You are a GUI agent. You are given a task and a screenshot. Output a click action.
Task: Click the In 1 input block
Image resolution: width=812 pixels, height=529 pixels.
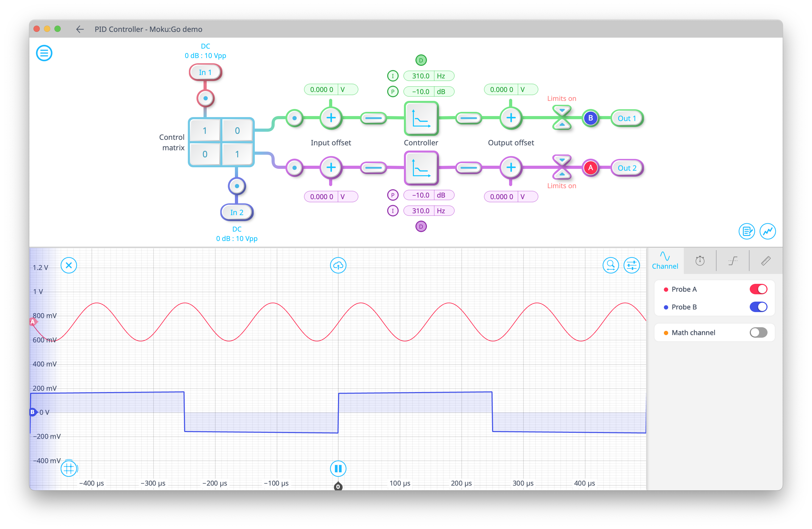tap(205, 72)
